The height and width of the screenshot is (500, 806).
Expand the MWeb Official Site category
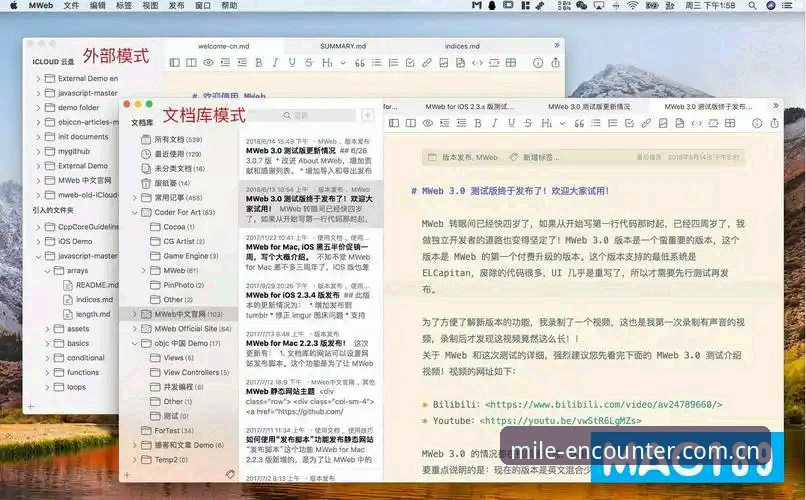point(135,328)
